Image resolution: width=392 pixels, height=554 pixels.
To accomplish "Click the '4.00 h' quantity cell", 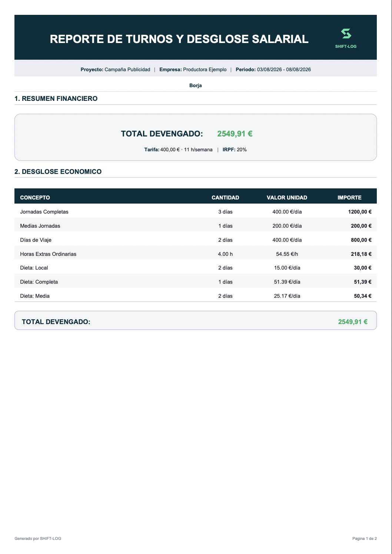I will point(225,254).
